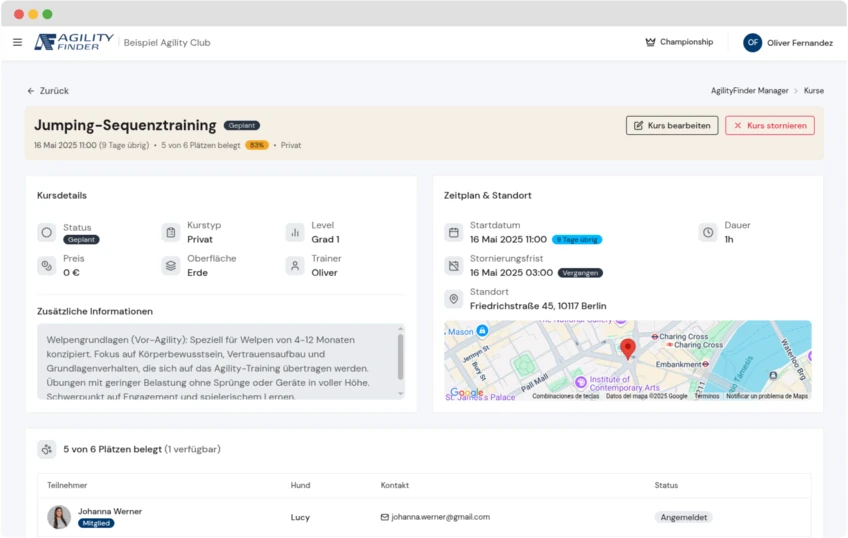This screenshot has width=848, height=538.
Task: Click the johanna.werner@gmail.com email link
Action: point(440,517)
